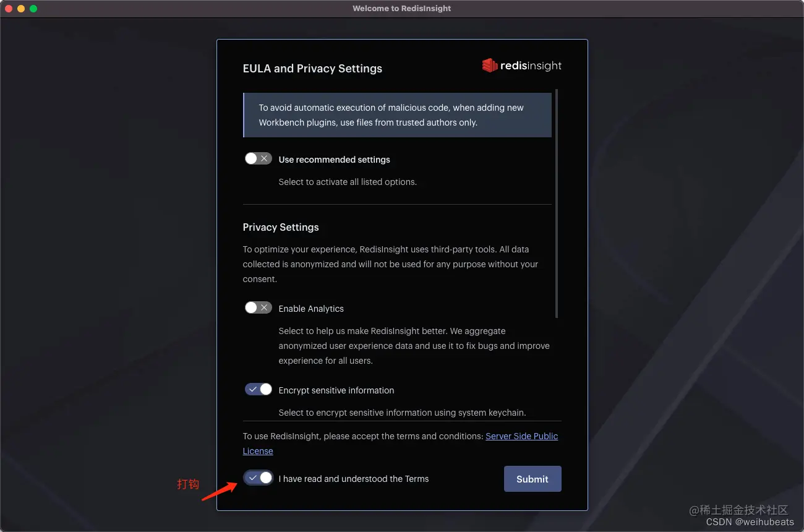Click 'Select to encrypt sensitive information' description

[402, 413]
